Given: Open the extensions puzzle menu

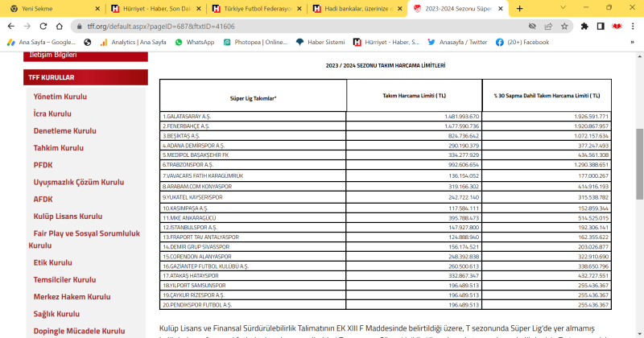Looking at the screenshot, I should click(x=584, y=27).
